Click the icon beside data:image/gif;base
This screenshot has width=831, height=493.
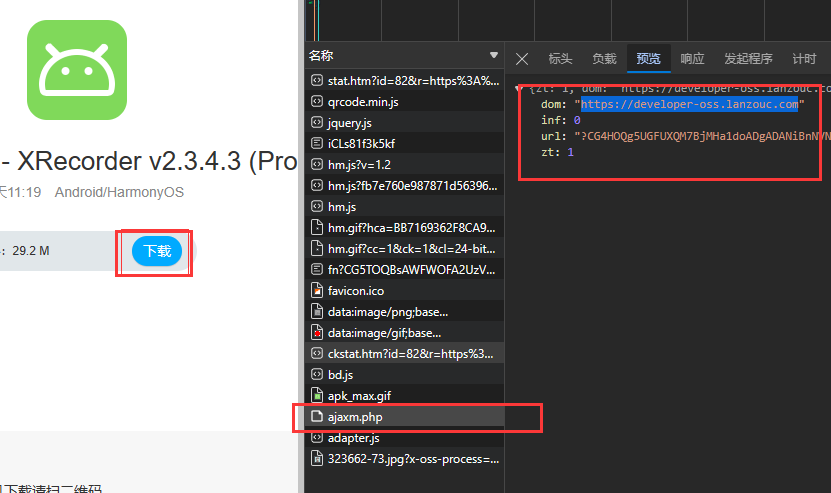tap(317, 332)
